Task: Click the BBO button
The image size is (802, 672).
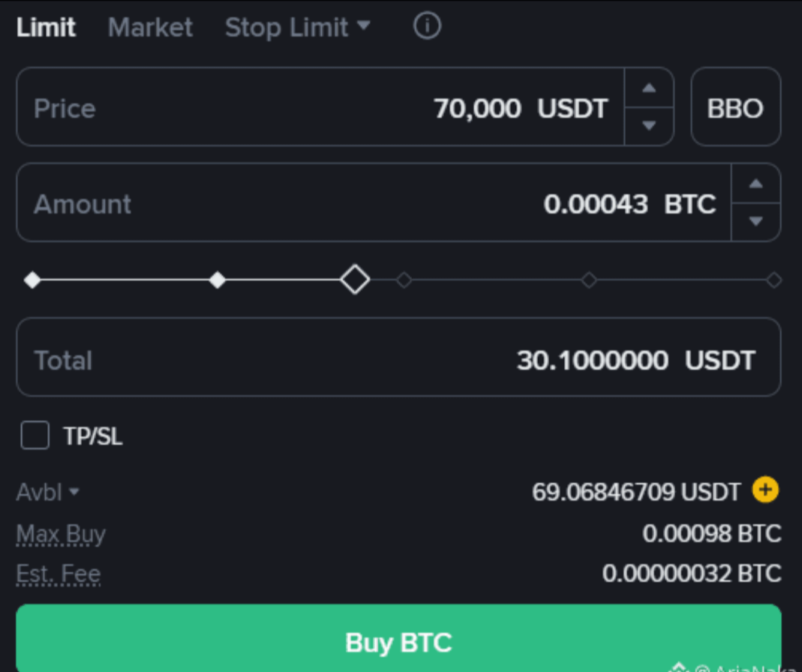Action: [x=735, y=107]
